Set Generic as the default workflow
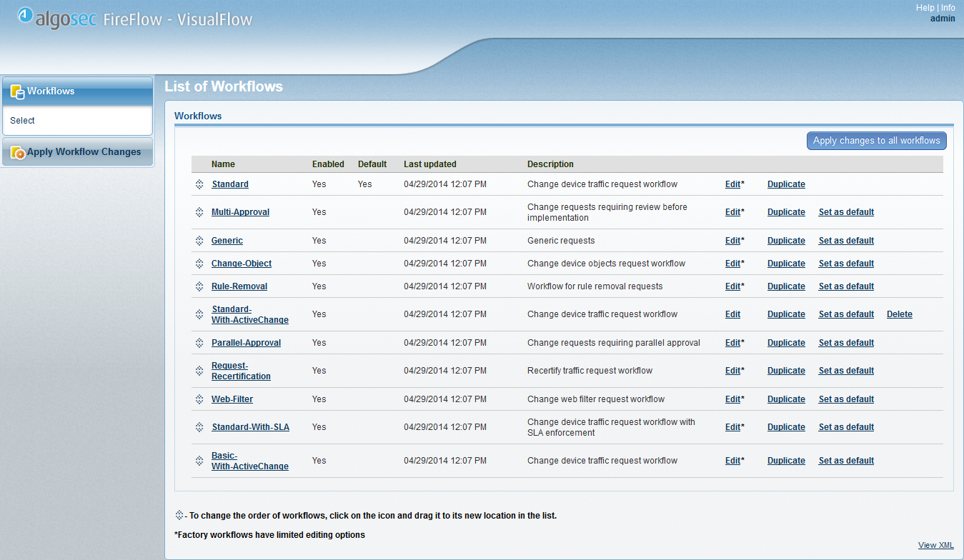Screen dimensions: 964x560 (845, 240)
